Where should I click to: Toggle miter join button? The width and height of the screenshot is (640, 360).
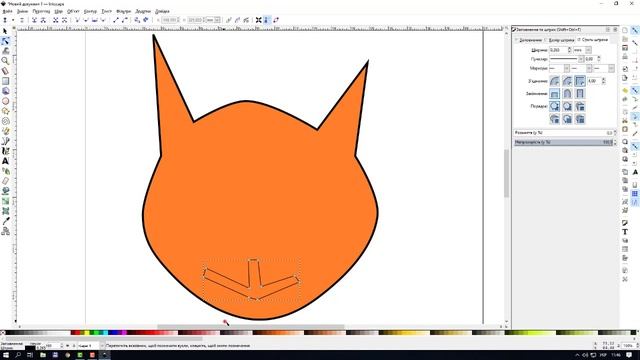click(580, 81)
